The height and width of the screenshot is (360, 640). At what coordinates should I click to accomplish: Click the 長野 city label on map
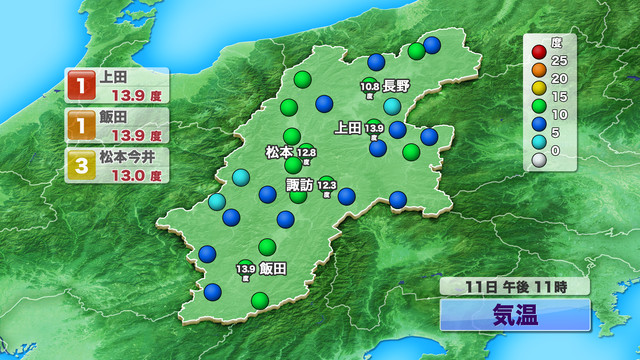click(396, 87)
